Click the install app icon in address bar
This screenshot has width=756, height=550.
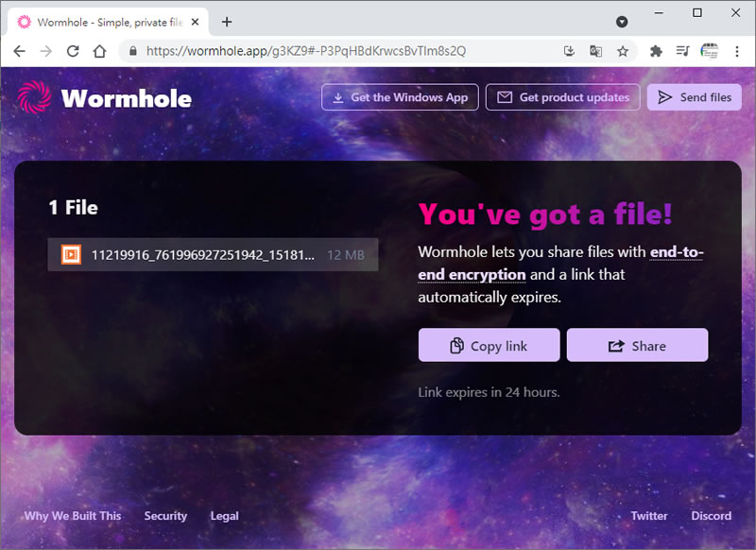click(569, 51)
